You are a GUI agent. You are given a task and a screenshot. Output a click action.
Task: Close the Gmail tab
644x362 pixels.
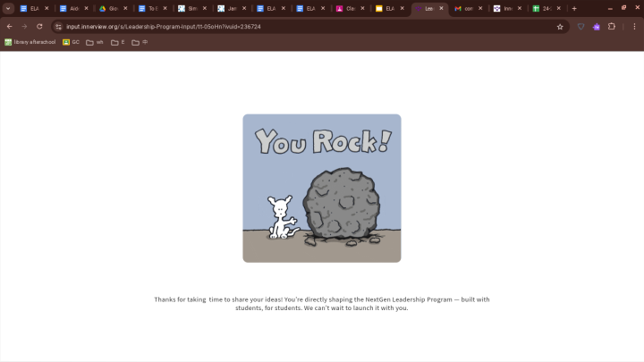pyautogui.click(x=480, y=8)
